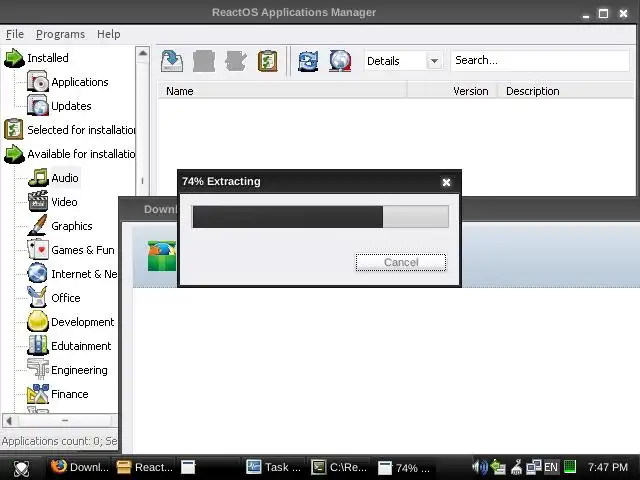Click the Graphics paintbrush icon
This screenshot has width=640, height=480.
pyautogui.click(x=38, y=226)
